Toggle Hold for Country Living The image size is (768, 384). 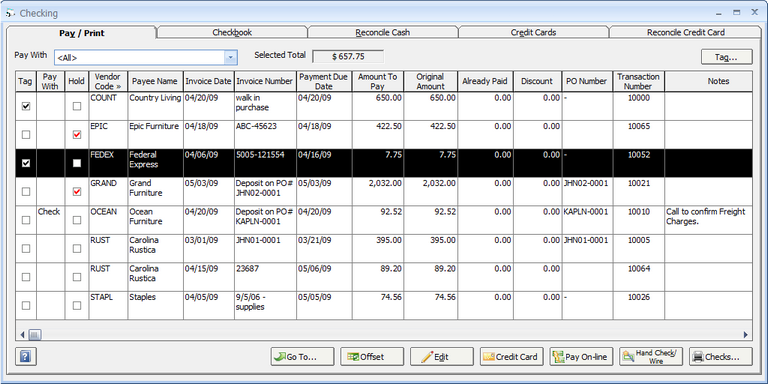coord(77,106)
